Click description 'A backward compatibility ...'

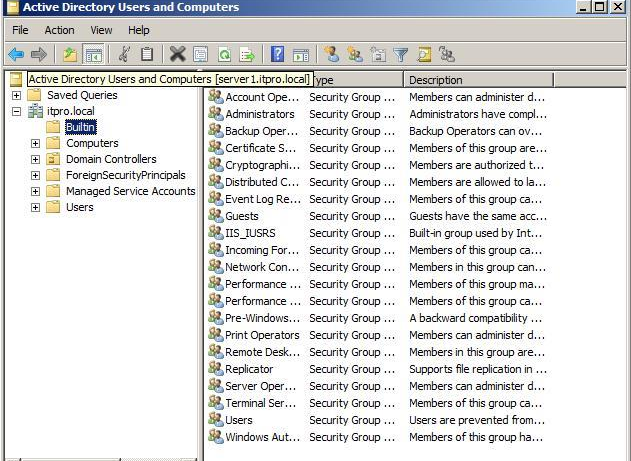(x=475, y=318)
